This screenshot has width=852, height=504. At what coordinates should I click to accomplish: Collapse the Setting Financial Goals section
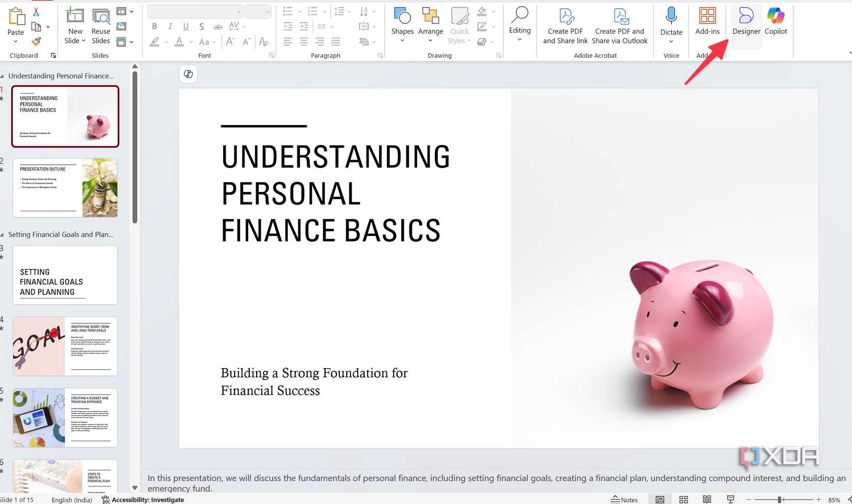coord(2,234)
